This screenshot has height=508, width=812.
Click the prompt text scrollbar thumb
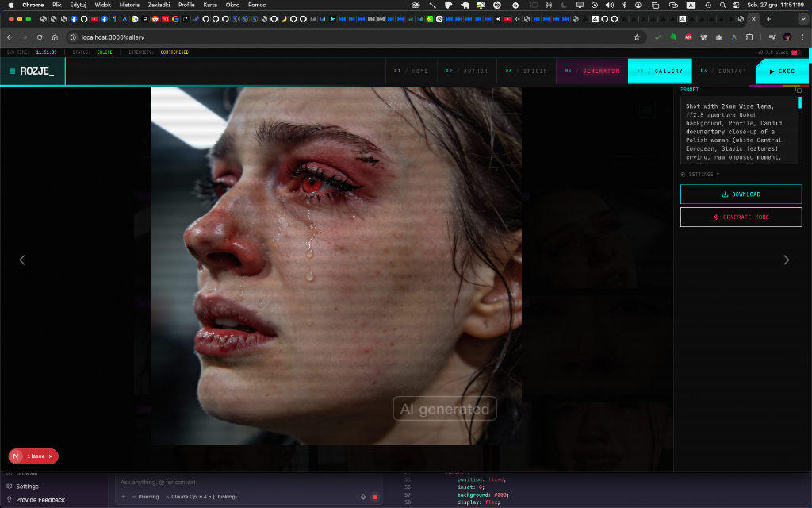799,102
